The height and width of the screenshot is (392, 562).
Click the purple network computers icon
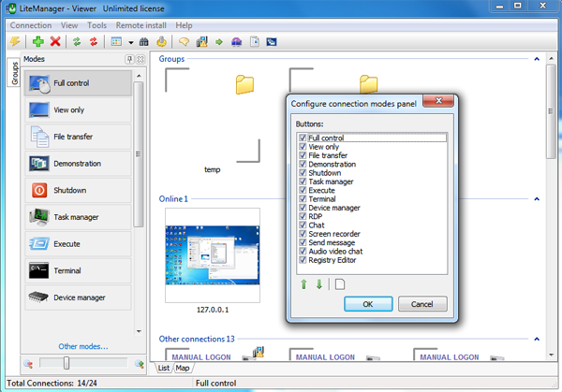tap(237, 42)
